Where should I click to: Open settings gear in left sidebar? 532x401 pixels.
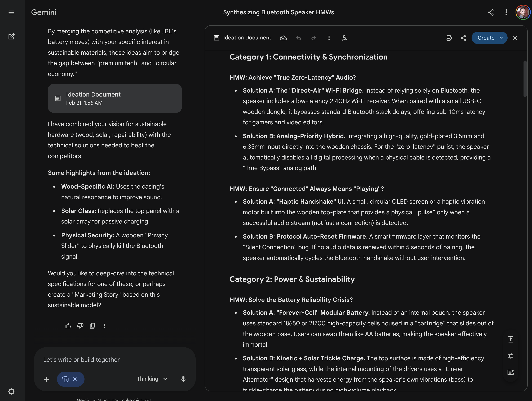click(x=11, y=391)
